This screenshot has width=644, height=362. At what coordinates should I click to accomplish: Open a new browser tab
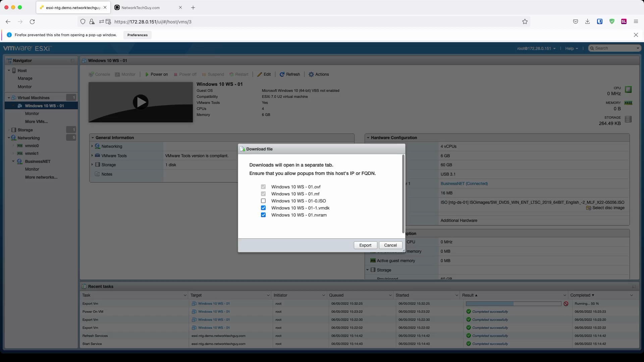pyautogui.click(x=193, y=7)
